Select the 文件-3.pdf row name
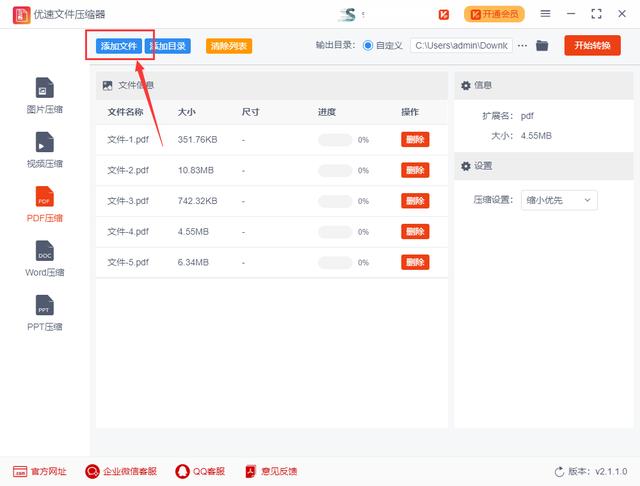This screenshot has width=640, height=486. click(x=128, y=201)
